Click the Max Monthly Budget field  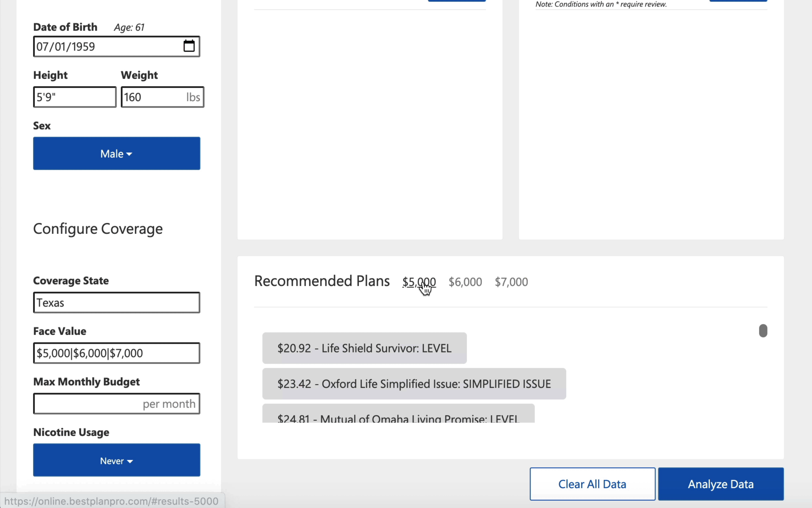click(x=116, y=404)
